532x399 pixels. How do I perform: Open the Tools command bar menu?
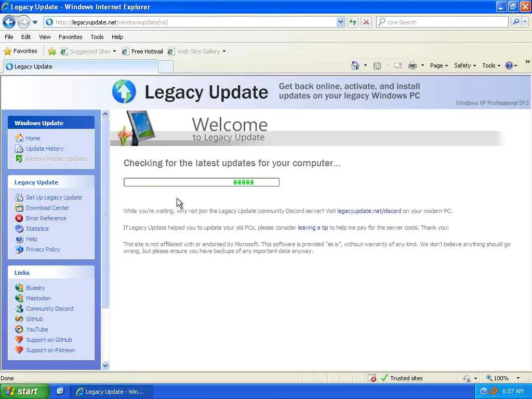tap(491, 65)
